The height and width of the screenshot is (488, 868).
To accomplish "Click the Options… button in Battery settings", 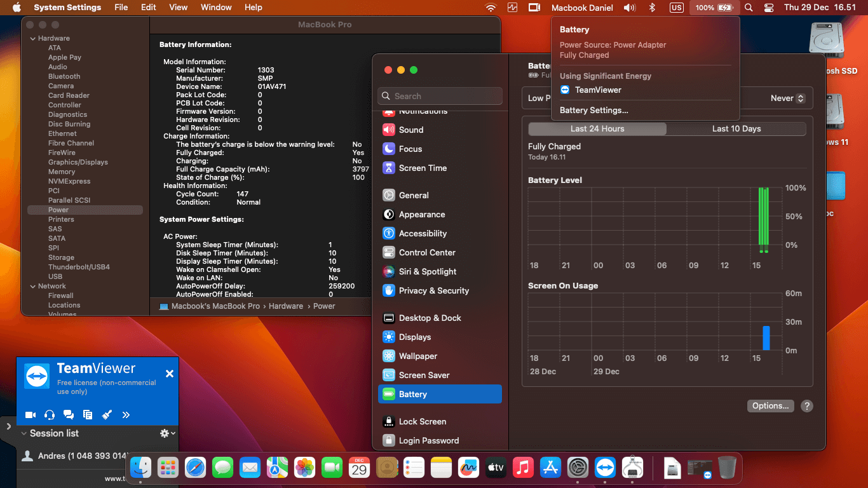I will [x=771, y=406].
